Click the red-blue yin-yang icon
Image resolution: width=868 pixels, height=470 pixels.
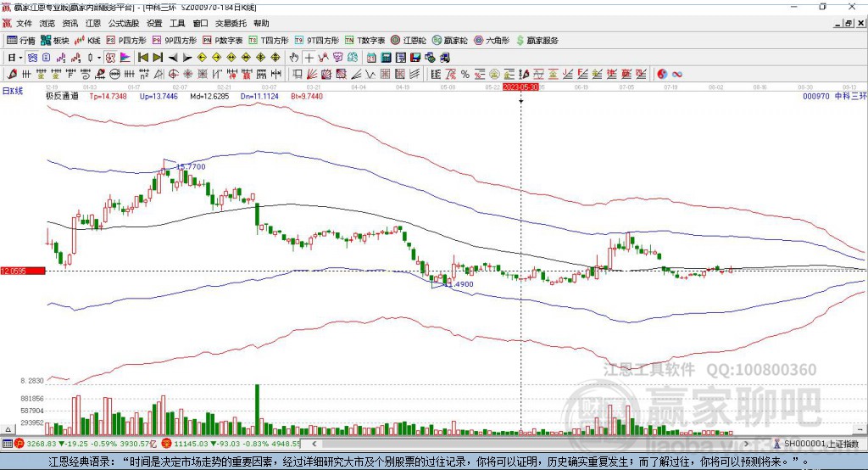click(662, 75)
